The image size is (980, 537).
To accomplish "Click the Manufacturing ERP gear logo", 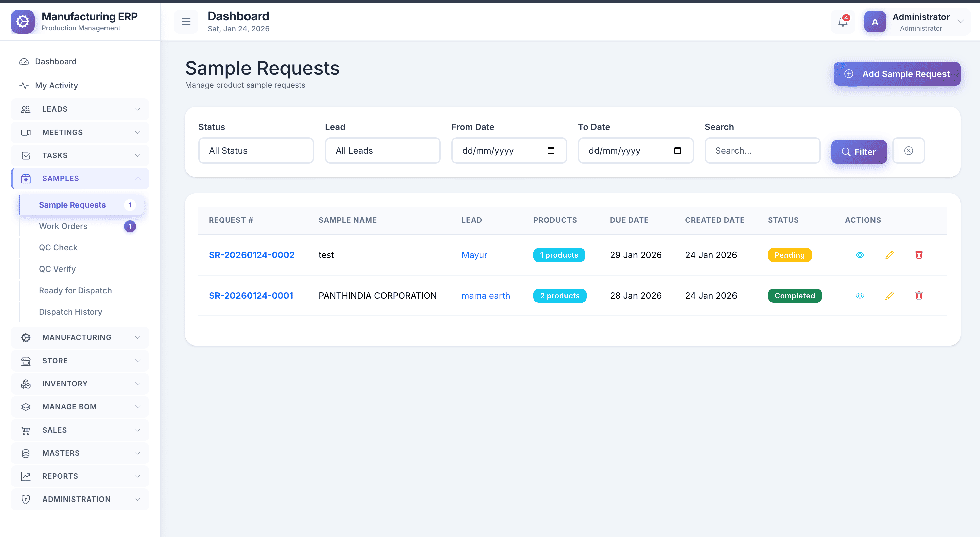I will [23, 22].
